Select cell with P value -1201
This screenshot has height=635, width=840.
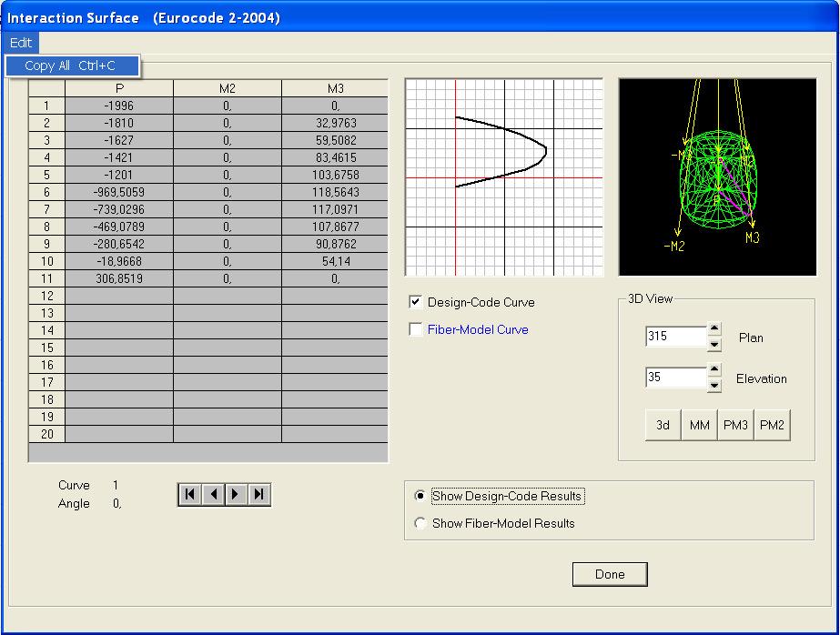pyautogui.click(x=119, y=175)
